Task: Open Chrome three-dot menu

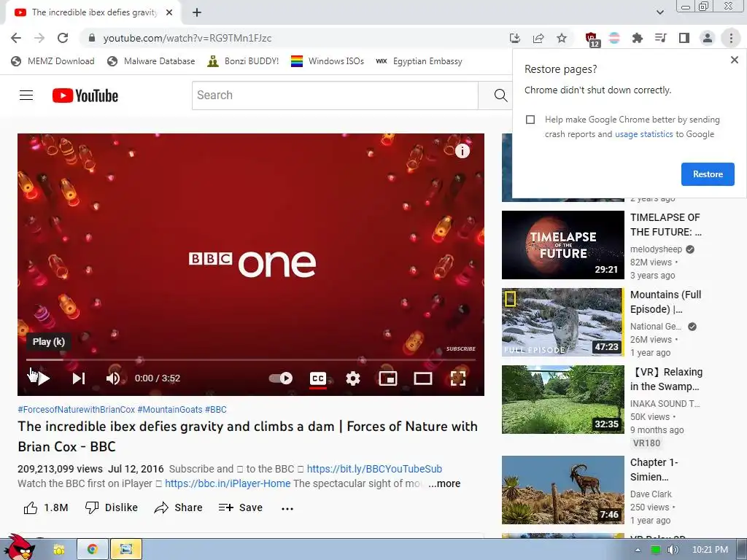Action: pos(731,38)
